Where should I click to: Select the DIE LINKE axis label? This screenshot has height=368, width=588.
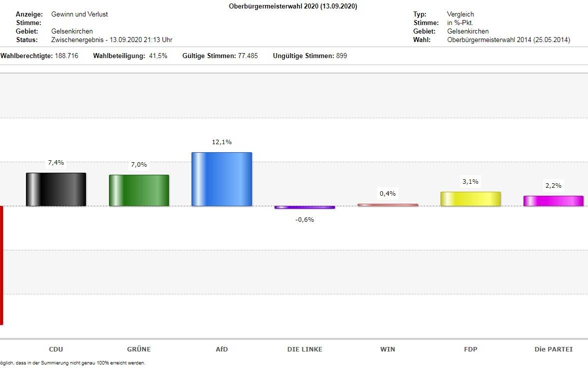pyautogui.click(x=304, y=349)
